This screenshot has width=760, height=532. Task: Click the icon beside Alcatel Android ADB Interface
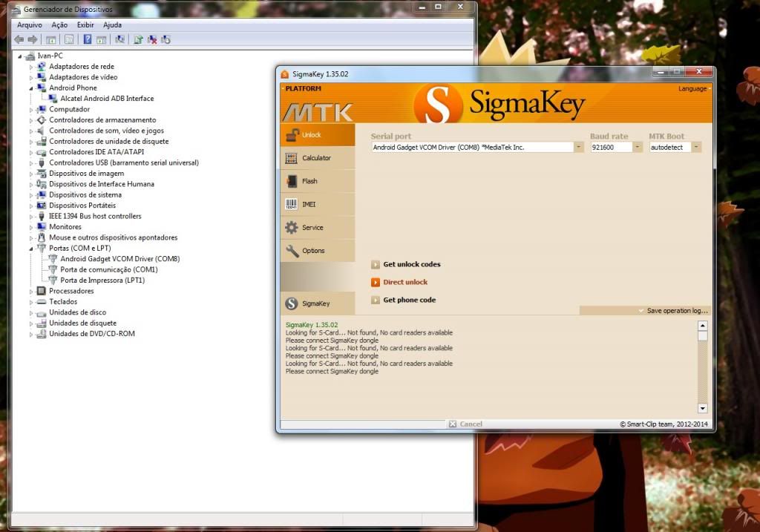(x=53, y=99)
